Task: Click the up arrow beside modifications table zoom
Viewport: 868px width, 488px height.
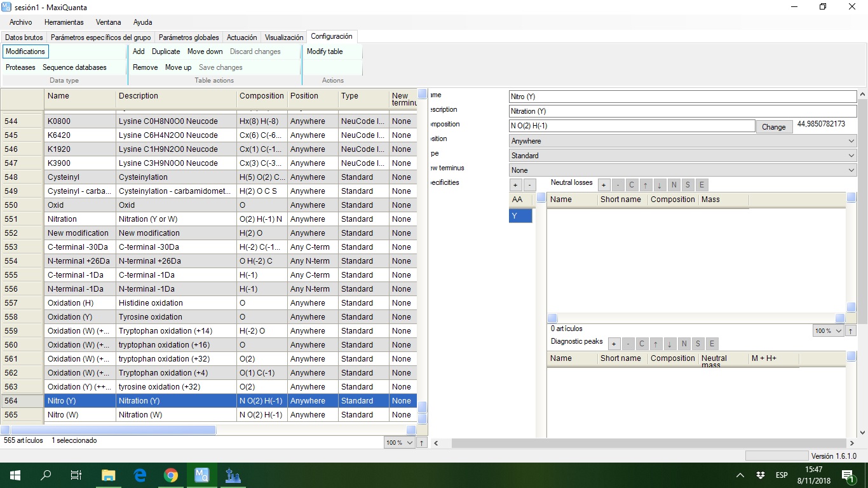Action: [x=422, y=443]
